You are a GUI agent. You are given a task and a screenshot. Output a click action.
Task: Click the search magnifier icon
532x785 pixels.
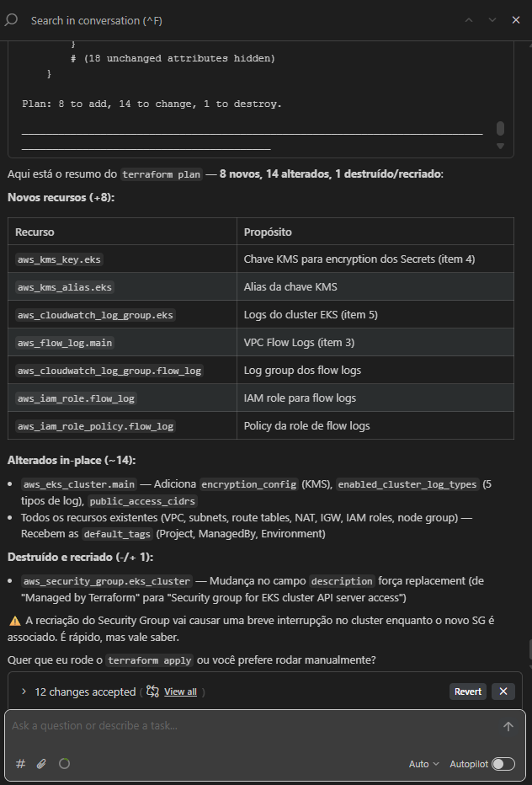(12, 19)
